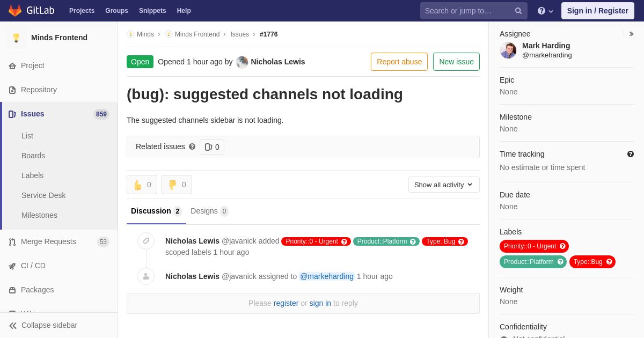Click the Issues breadcrumb link
The height and width of the screenshot is (338, 644).
click(x=240, y=34)
